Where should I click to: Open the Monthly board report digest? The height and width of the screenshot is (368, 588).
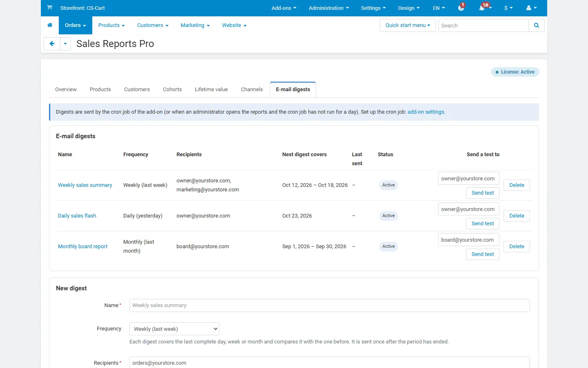(83, 247)
